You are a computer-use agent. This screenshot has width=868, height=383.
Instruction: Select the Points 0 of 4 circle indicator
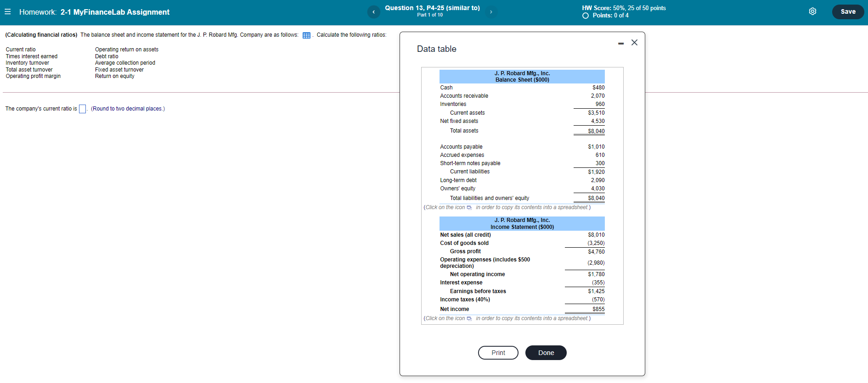586,16
